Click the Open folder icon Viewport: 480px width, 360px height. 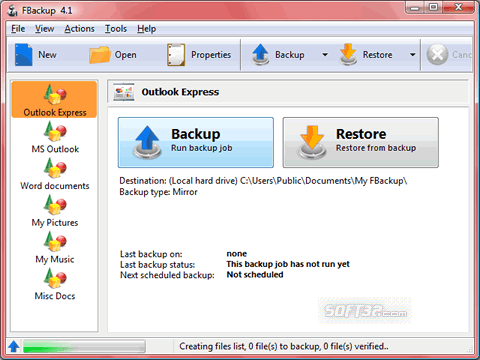click(x=99, y=55)
